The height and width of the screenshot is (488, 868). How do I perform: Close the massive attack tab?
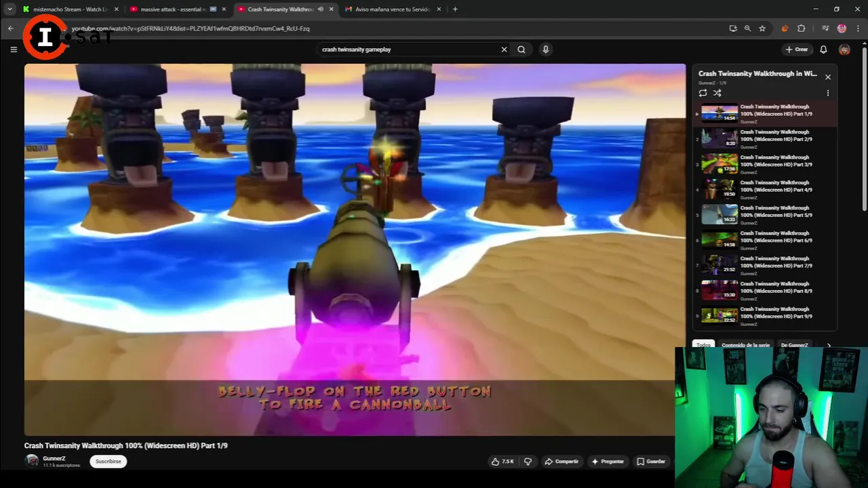[224, 9]
